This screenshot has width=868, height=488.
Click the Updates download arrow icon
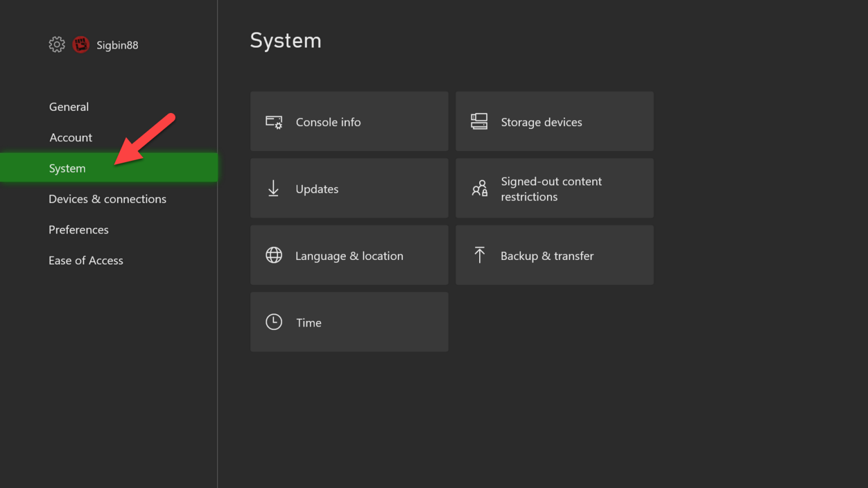pos(274,189)
